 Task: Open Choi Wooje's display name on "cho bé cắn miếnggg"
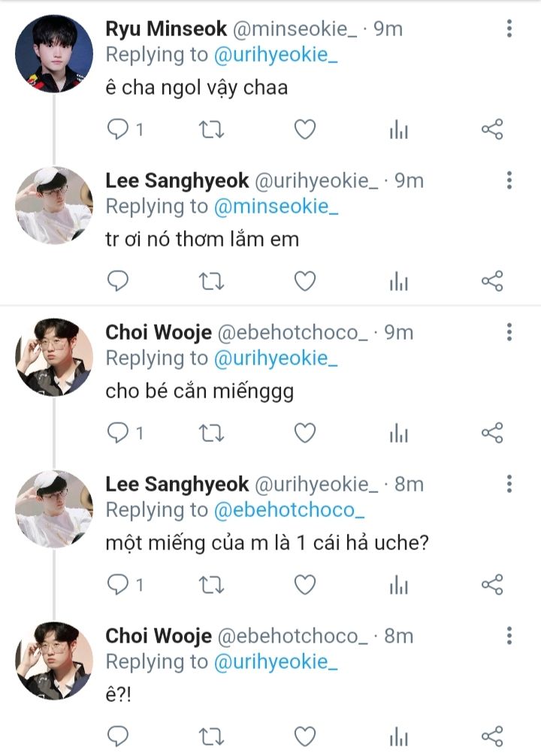159,332
